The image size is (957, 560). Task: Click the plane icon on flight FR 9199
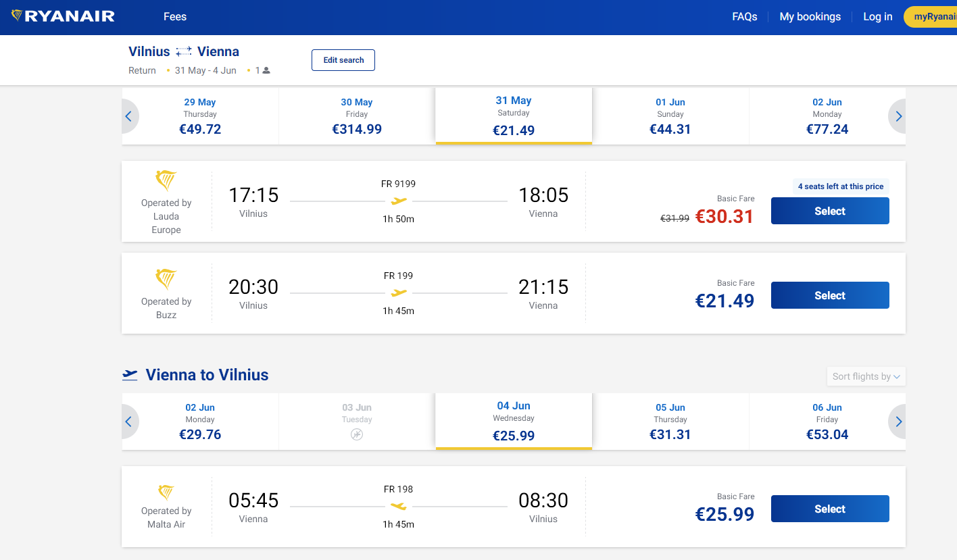[x=399, y=201]
